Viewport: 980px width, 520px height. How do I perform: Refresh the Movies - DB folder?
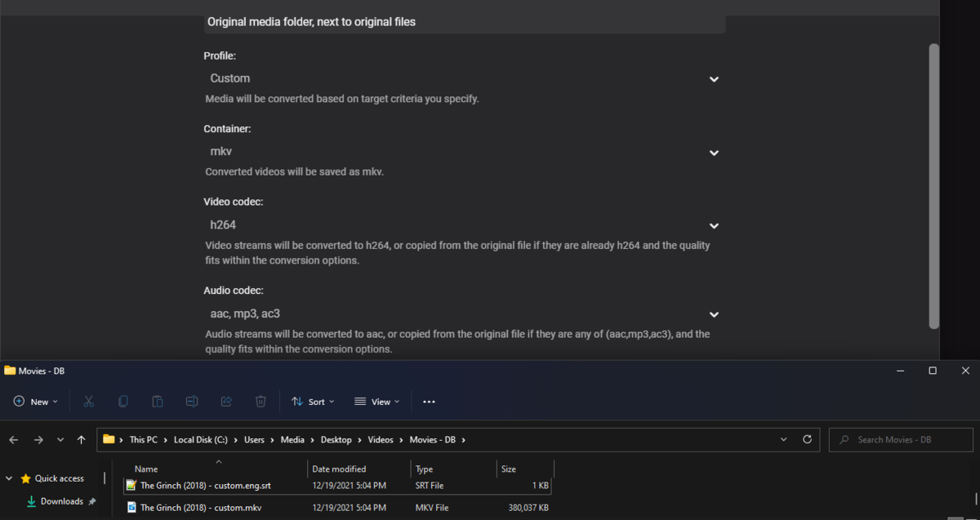(x=807, y=439)
